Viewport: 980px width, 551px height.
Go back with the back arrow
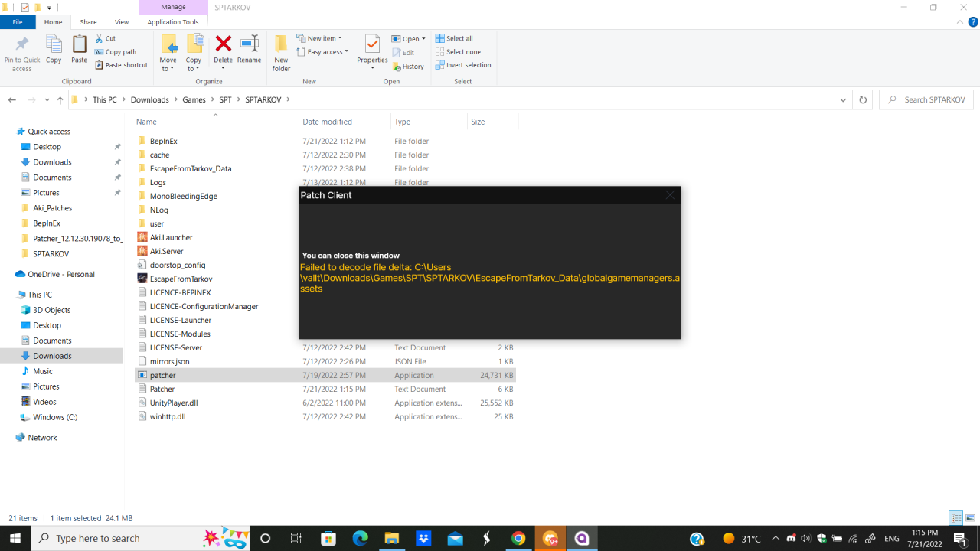(x=11, y=100)
